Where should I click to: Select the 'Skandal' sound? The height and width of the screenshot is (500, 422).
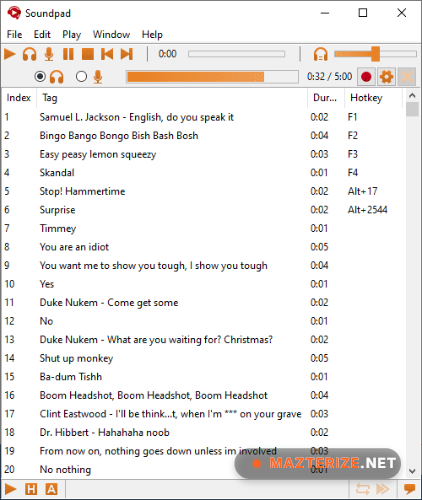pos(204,173)
